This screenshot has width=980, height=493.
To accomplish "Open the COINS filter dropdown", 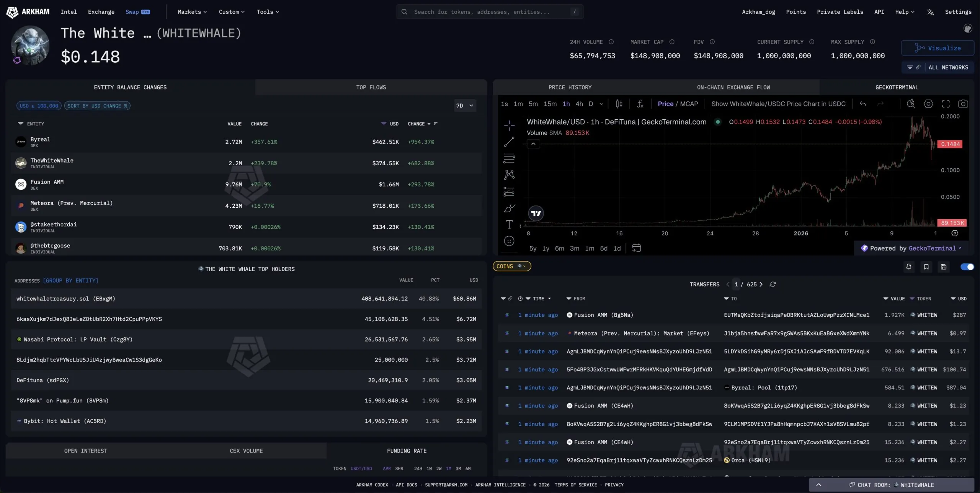I will [x=511, y=266].
